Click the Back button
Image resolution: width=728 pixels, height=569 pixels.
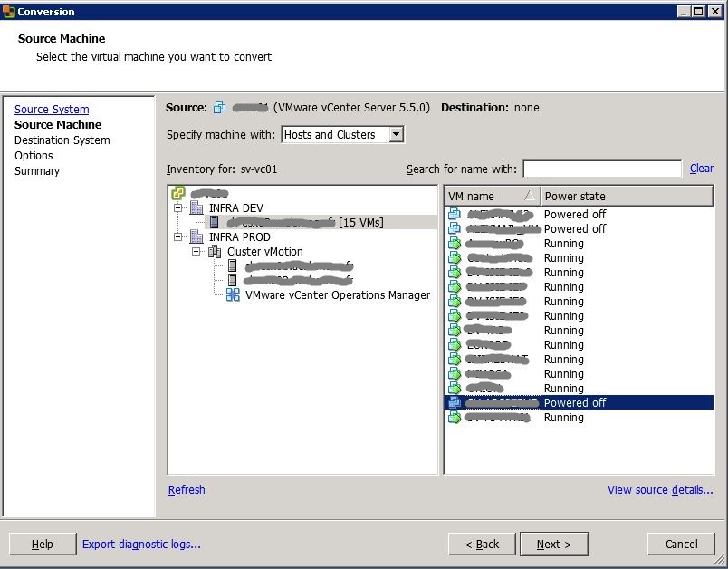click(482, 544)
